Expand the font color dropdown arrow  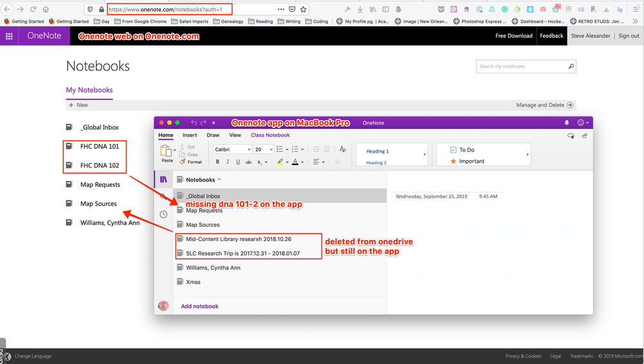302,162
